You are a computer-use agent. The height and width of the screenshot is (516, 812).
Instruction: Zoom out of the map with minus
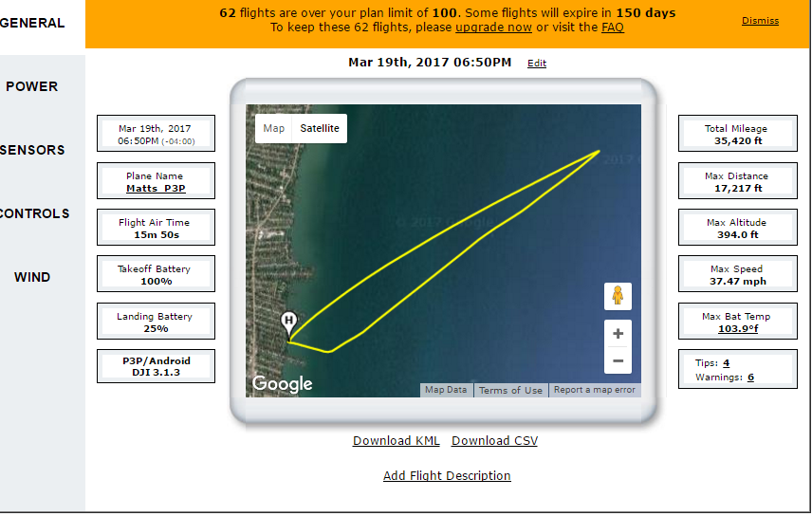[x=618, y=360]
